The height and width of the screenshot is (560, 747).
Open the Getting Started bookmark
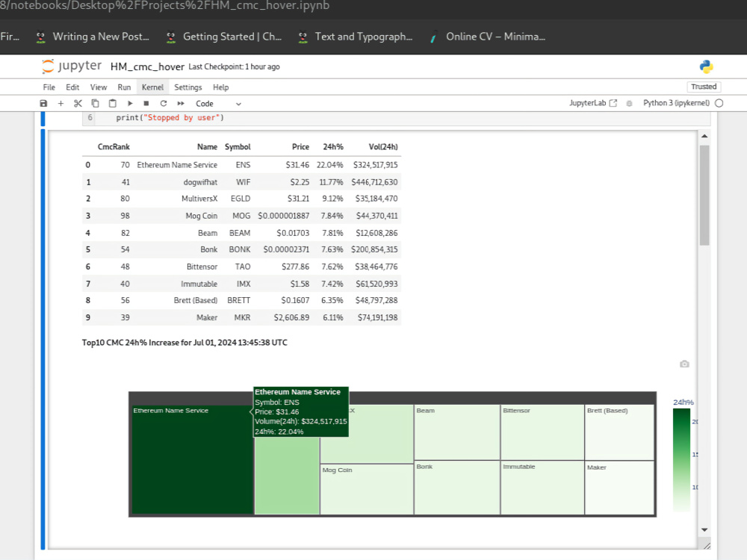click(x=224, y=37)
